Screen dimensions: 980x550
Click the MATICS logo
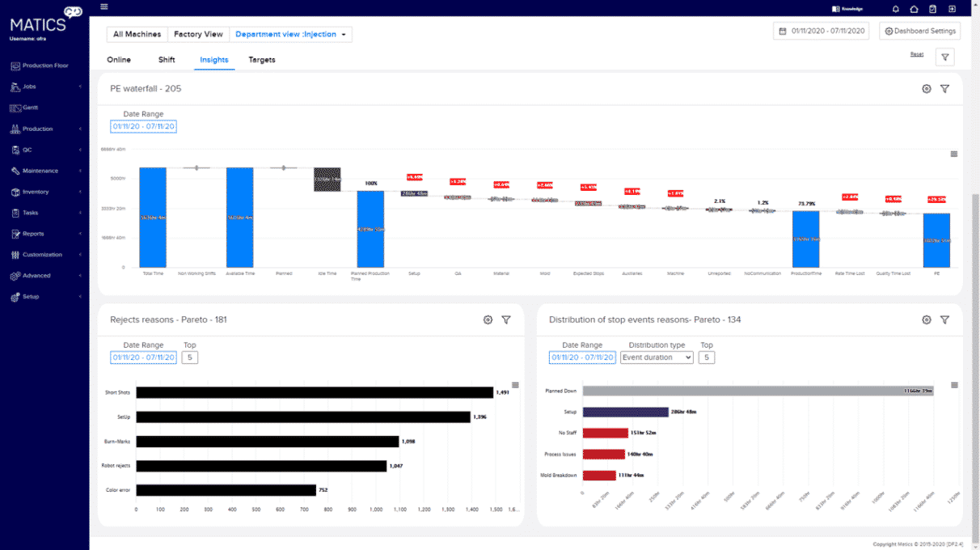pyautogui.click(x=45, y=19)
